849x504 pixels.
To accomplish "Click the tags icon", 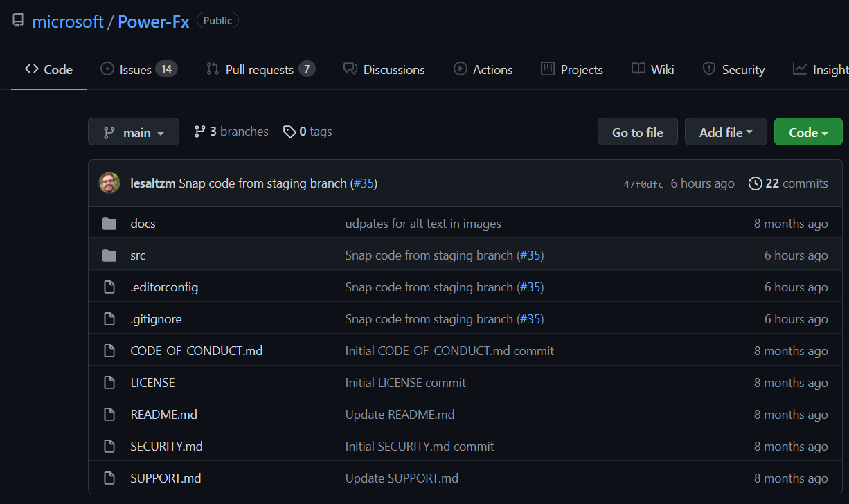I will pos(289,132).
